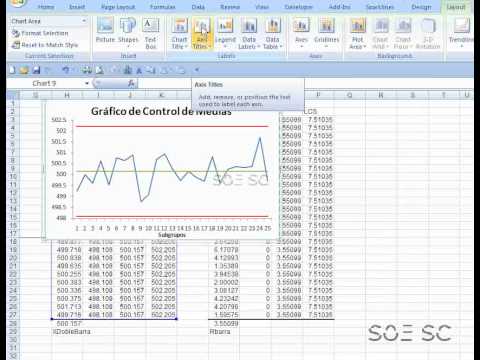Open the Plot Area options

tap(358, 34)
